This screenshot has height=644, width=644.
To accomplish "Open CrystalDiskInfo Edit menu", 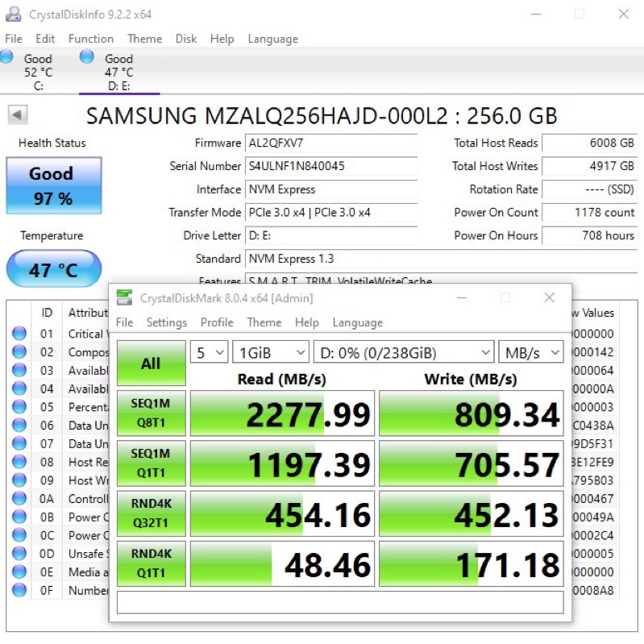I will click(45, 39).
